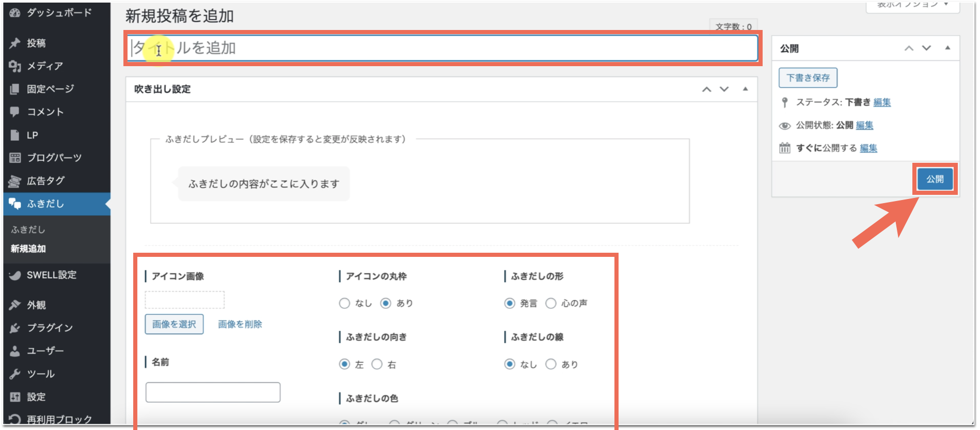This screenshot has height=430, width=980.
Task: Click the Comments speech bubble icon
Action: click(x=14, y=112)
